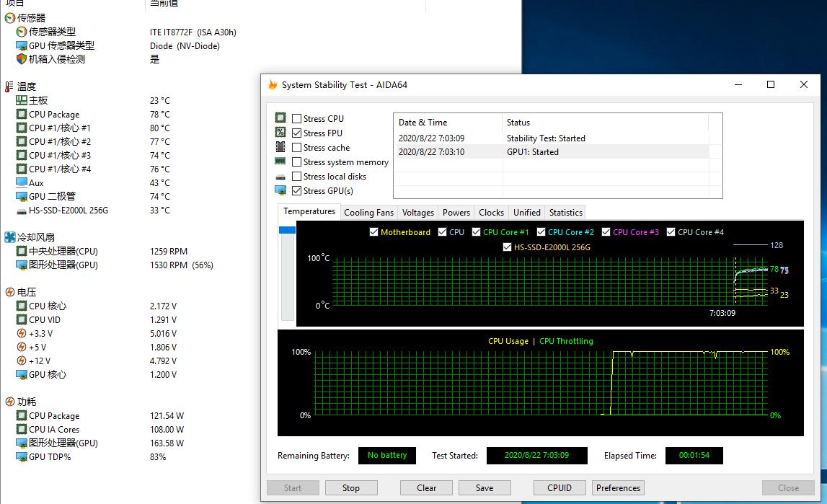The image size is (827, 504).
Task: Stop the stability test
Action: pyautogui.click(x=350, y=487)
